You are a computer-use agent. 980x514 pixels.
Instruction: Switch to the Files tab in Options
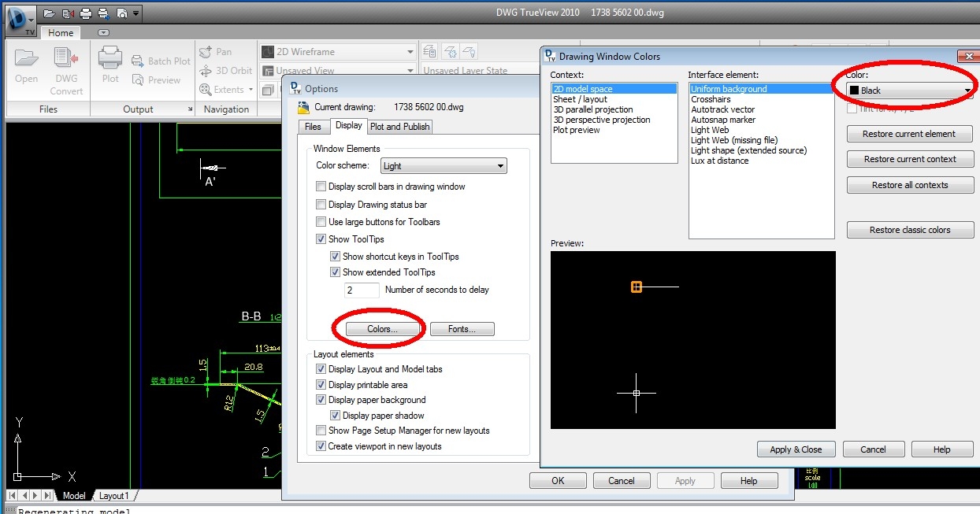[x=313, y=127]
